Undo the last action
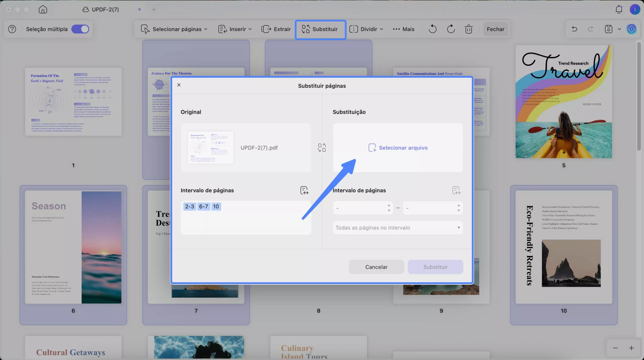 [574, 29]
